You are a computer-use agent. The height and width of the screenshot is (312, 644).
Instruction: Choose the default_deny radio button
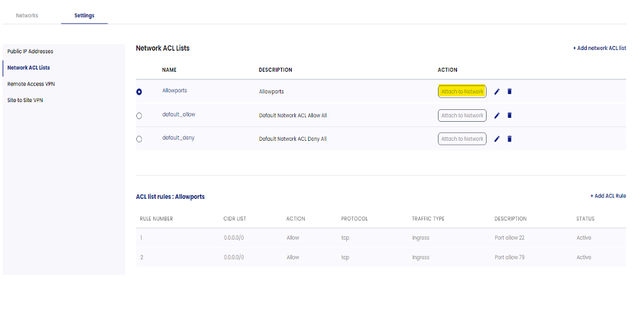coord(139,140)
